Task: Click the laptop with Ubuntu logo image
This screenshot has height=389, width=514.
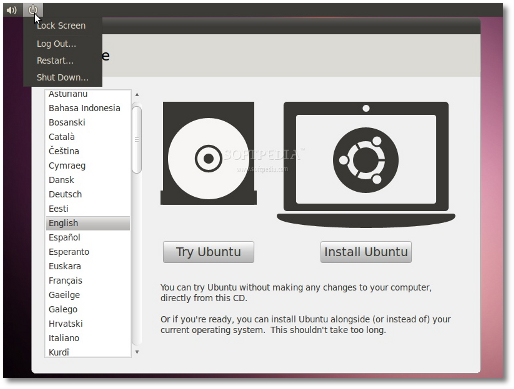Action: [x=366, y=165]
